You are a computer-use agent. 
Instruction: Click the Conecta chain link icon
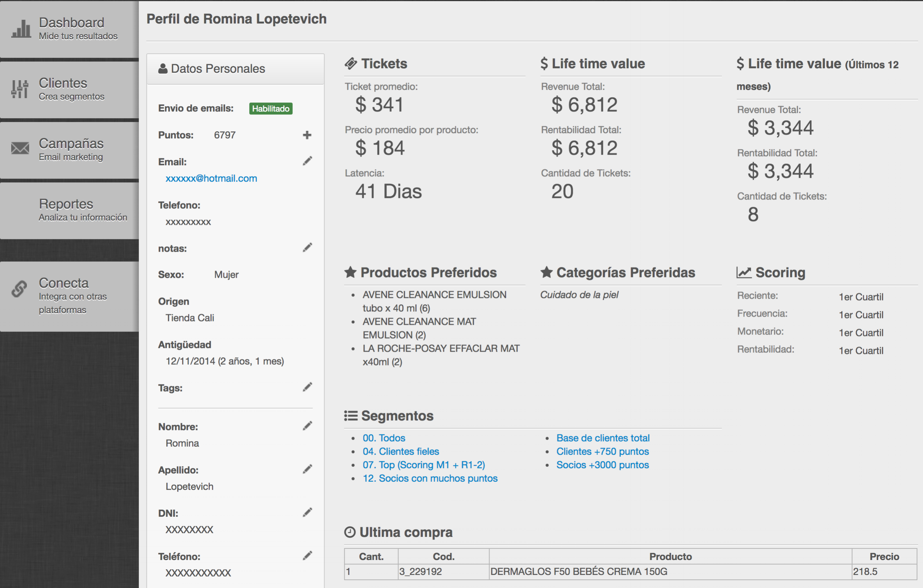tap(19, 289)
